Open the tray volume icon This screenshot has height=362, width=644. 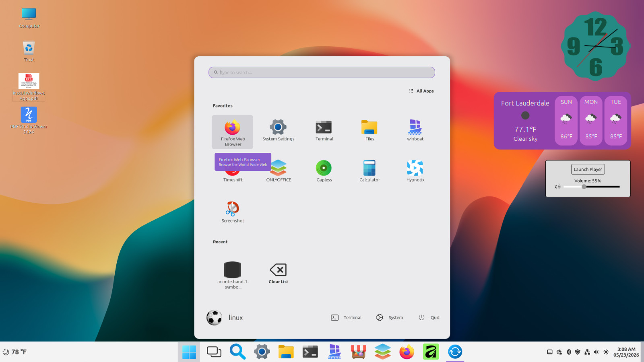(x=597, y=352)
